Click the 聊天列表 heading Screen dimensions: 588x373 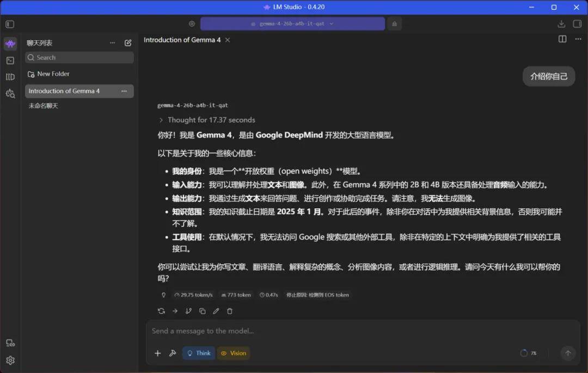[39, 43]
